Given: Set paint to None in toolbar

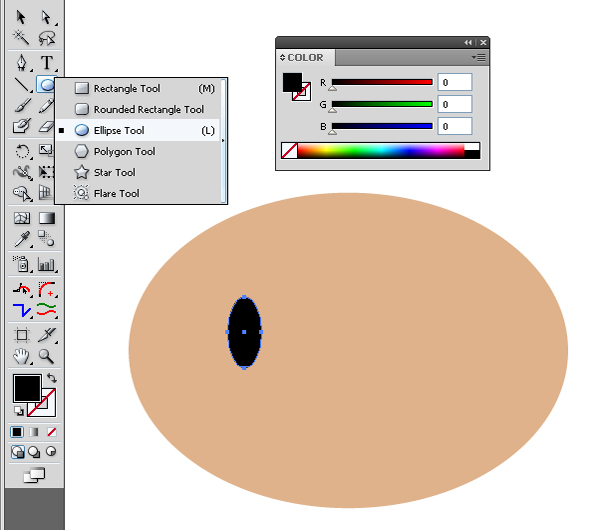Looking at the screenshot, I should pos(52,432).
